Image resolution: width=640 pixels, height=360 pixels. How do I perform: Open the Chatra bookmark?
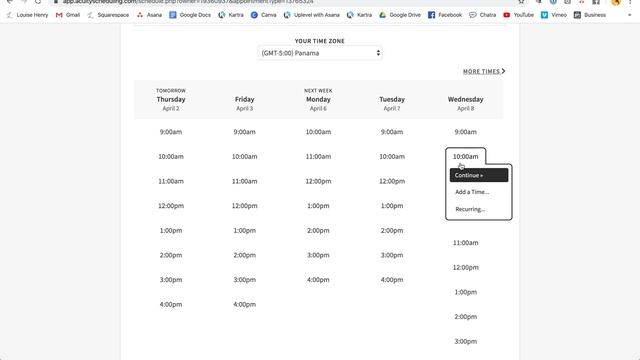coord(482,15)
